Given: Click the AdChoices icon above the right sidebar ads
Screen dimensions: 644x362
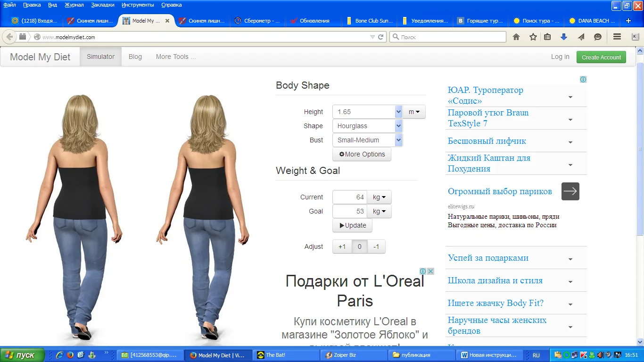Looking at the screenshot, I should (583, 79).
